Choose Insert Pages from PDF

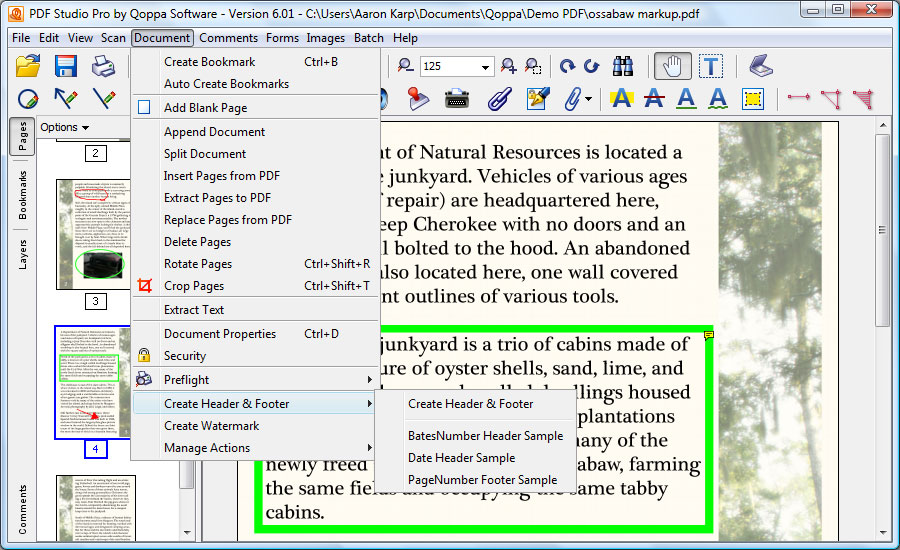tap(255, 176)
